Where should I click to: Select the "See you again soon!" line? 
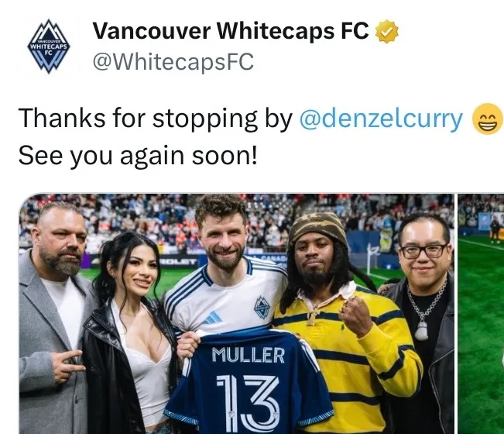coord(138,156)
